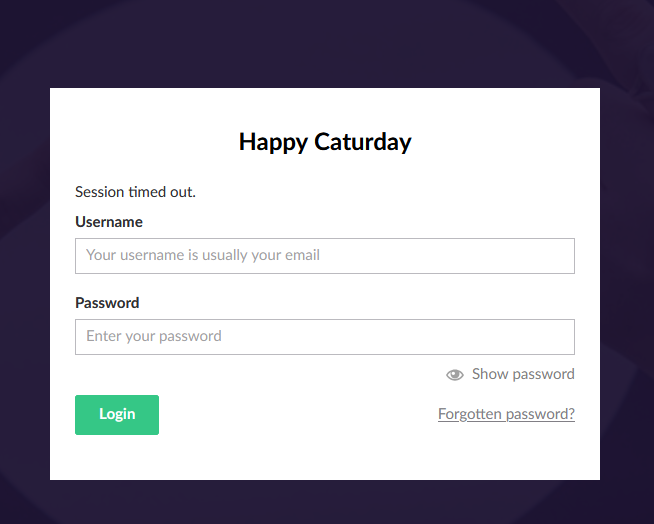
Task: Click the "Happy Caturday" heading
Action: (325, 142)
